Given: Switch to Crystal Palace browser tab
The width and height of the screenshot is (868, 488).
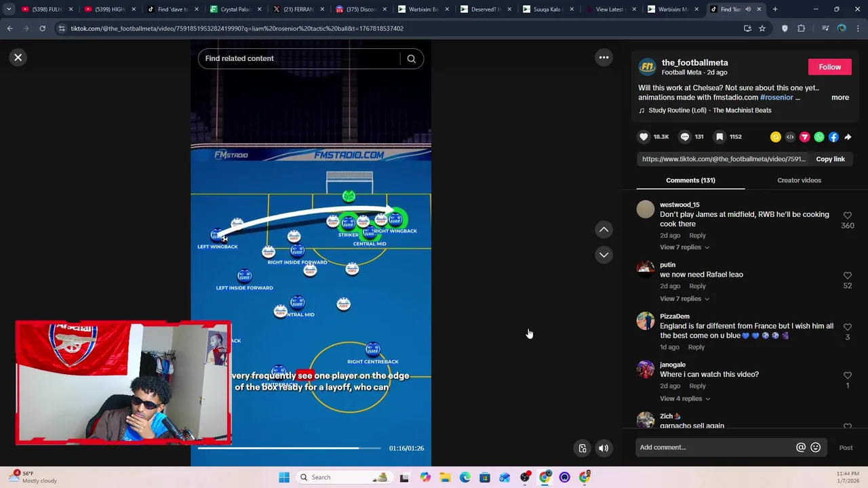Looking at the screenshot, I should coord(235,9).
